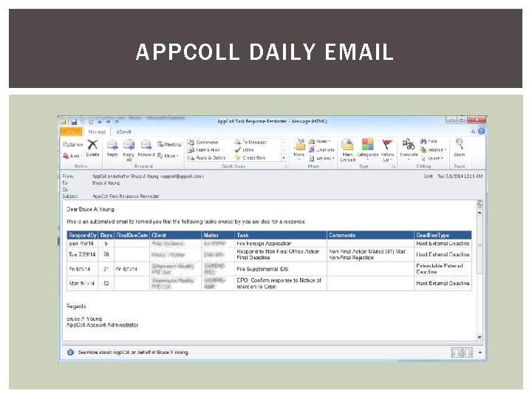The height and width of the screenshot is (399, 532).
Task: Click second contact photo in people pane
Action: 468,352
